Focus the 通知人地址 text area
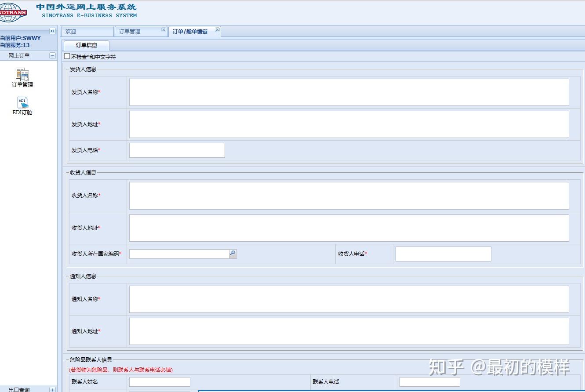The height and width of the screenshot is (392, 585). point(349,331)
